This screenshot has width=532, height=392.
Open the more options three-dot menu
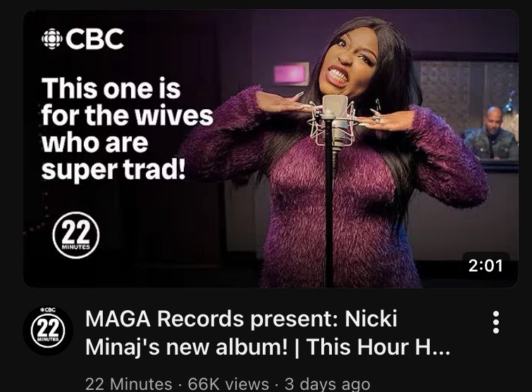(x=495, y=321)
